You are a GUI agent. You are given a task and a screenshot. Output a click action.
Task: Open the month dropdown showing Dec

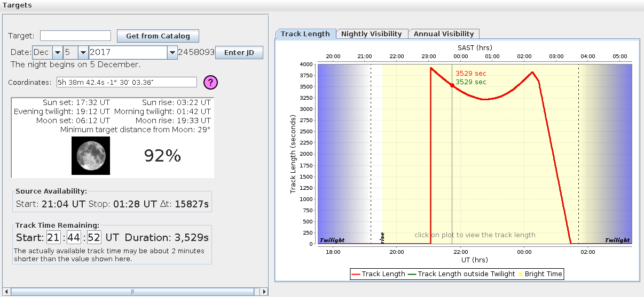click(57, 52)
